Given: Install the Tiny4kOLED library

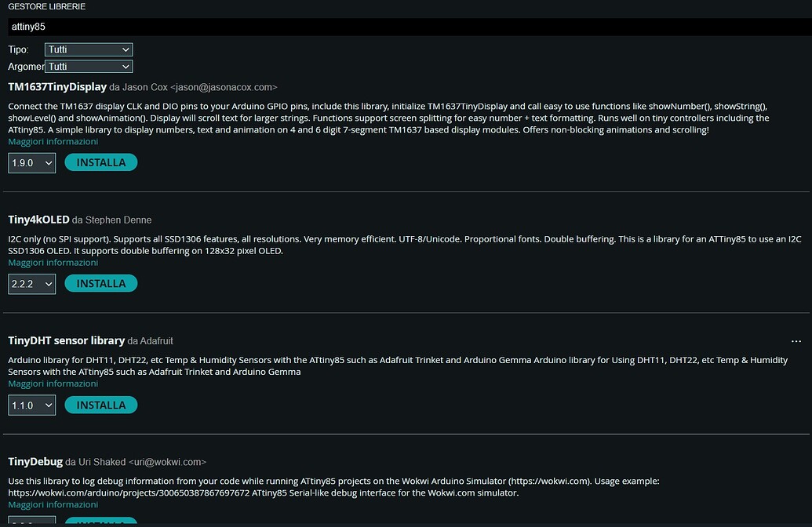Looking at the screenshot, I should click(x=101, y=283).
